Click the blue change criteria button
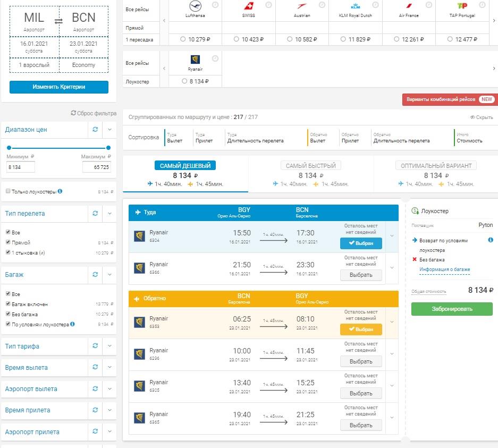498x448 pixels. click(59, 87)
